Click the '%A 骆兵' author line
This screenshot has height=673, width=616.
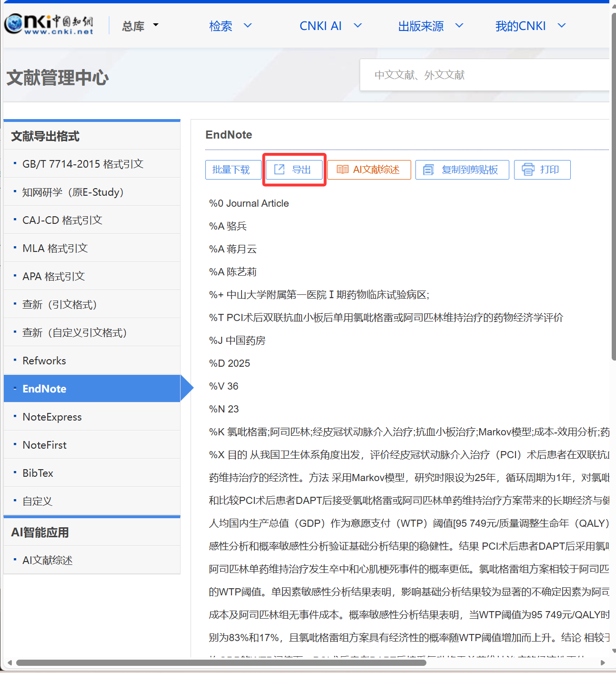(x=228, y=226)
